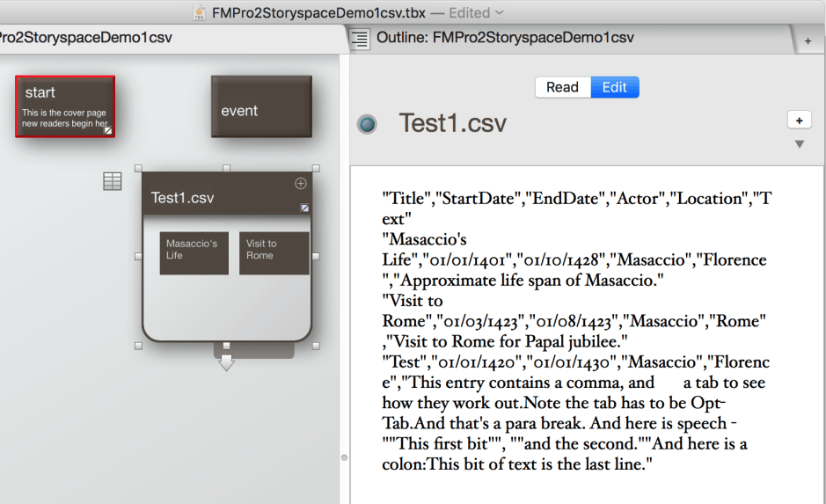Click the text indicator icon on Test1.csv container

(304, 208)
